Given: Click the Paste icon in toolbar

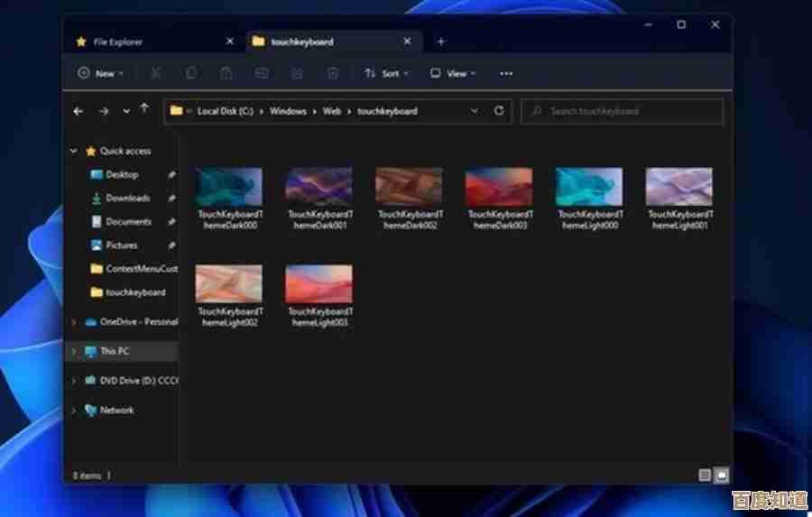Looking at the screenshot, I should pos(226,73).
